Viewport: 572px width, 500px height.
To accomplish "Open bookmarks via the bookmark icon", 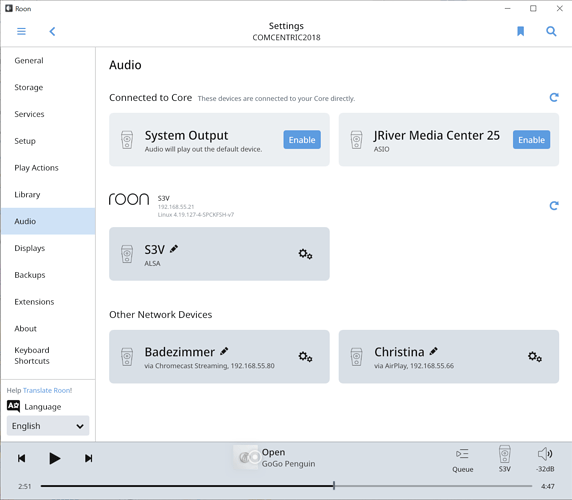I will [521, 31].
